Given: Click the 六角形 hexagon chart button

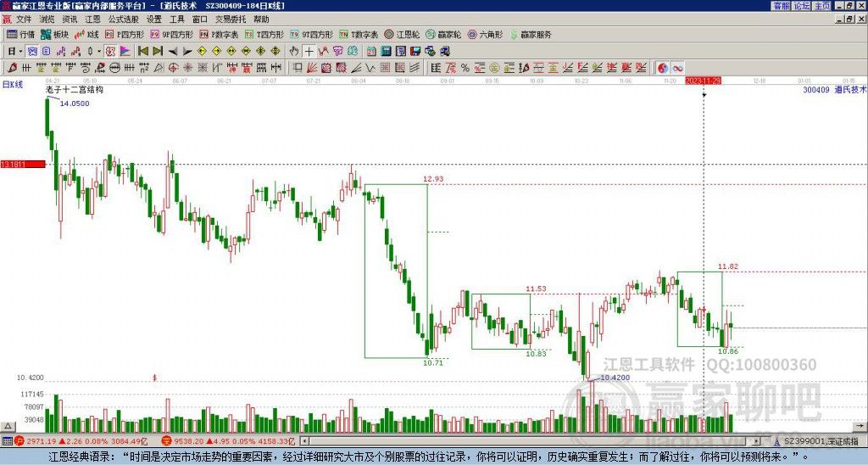Looking at the screenshot, I should [487, 35].
